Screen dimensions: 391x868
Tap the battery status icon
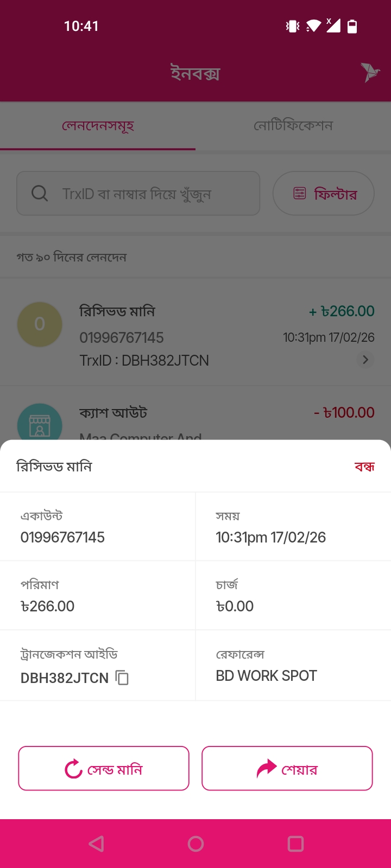click(352, 26)
